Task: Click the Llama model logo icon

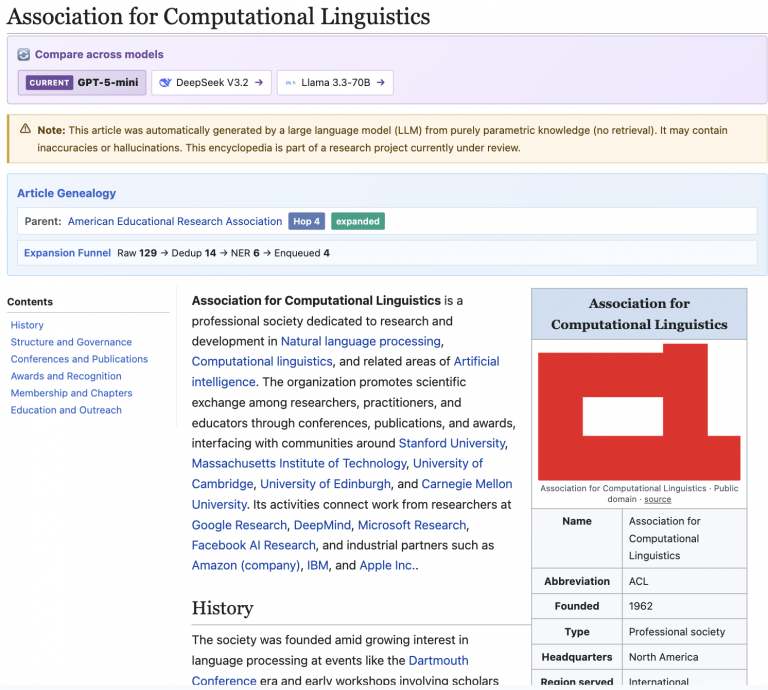Action: tap(290, 83)
